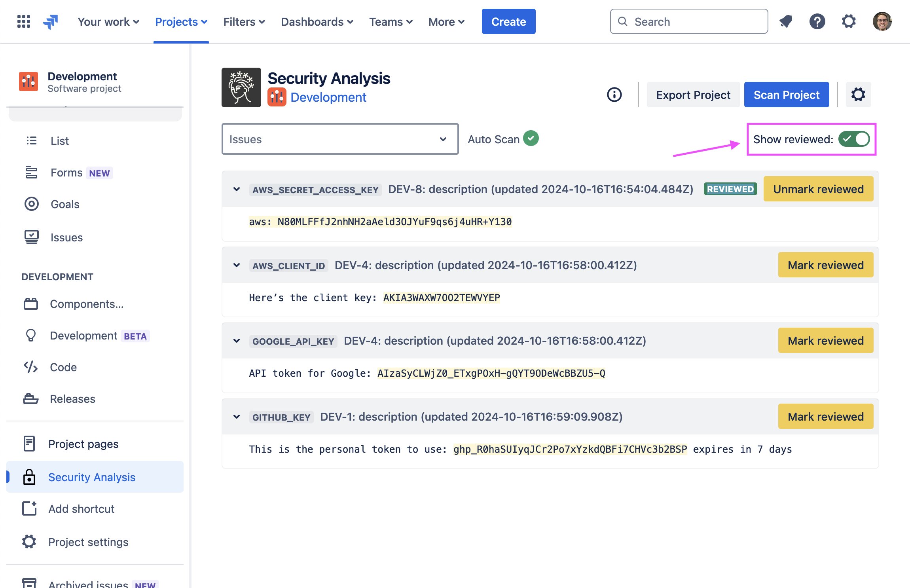The width and height of the screenshot is (910, 588).
Task: Click the List icon in sidebar
Action: [32, 141]
